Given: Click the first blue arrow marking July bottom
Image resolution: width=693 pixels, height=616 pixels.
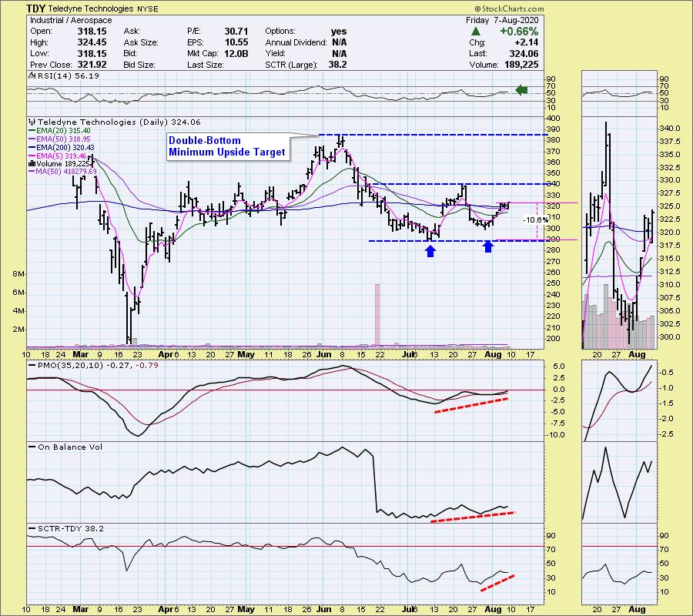Looking at the screenshot, I should coord(430,250).
